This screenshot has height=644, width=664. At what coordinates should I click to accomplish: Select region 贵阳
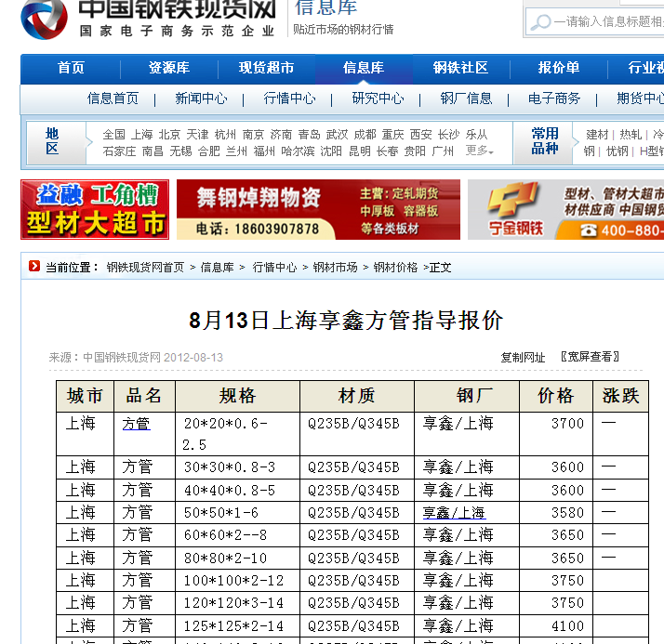click(415, 151)
